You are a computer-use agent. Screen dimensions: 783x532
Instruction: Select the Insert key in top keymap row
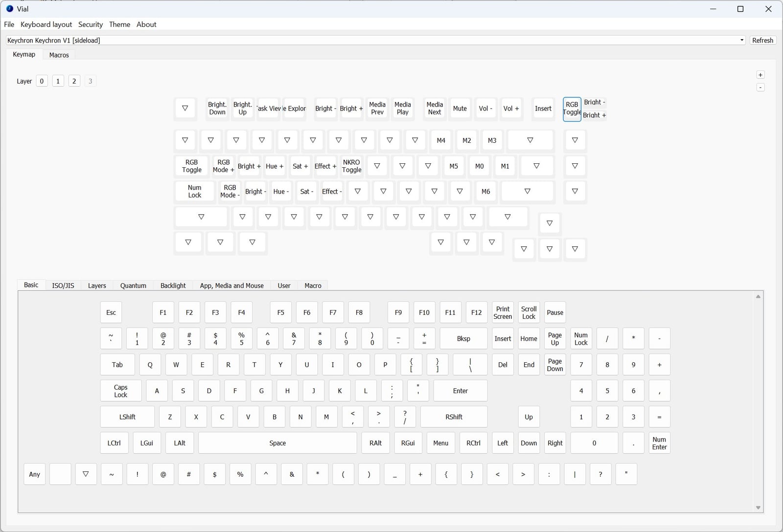pos(543,109)
